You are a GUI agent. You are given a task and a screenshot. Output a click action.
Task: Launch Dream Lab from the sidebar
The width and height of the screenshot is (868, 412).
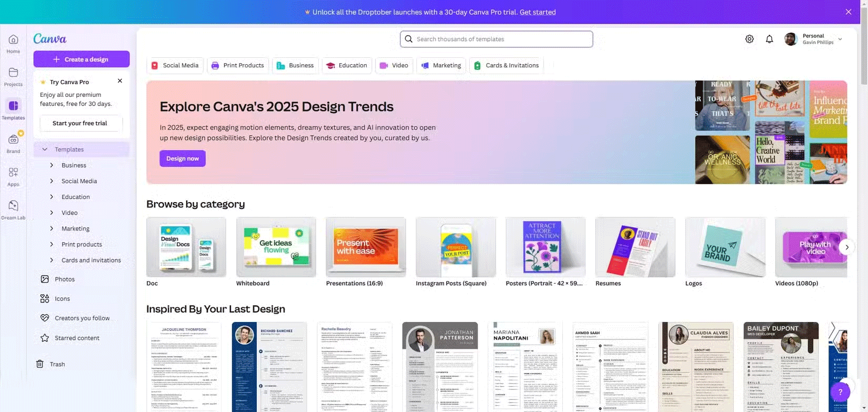click(13, 209)
